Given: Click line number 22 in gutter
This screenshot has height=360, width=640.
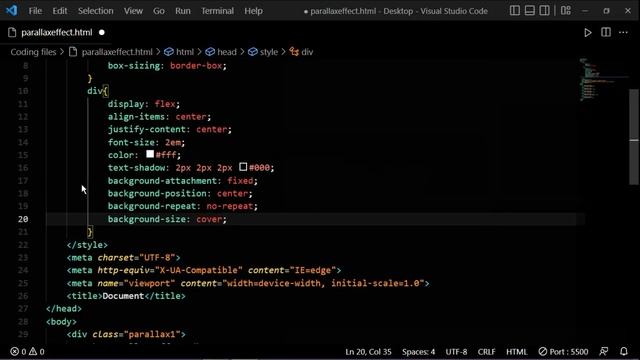Looking at the screenshot, I should pyautogui.click(x=23, y=244).
